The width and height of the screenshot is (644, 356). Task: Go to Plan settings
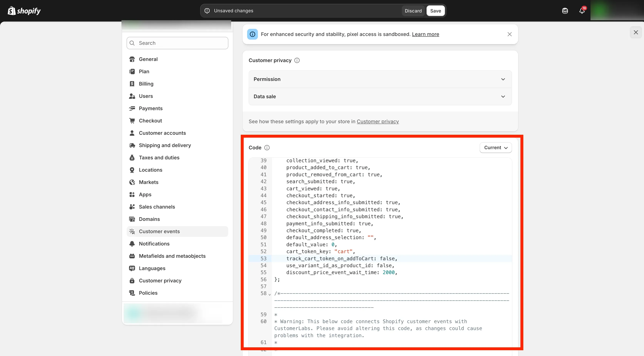pyautogui.click(x=177, y=71)
